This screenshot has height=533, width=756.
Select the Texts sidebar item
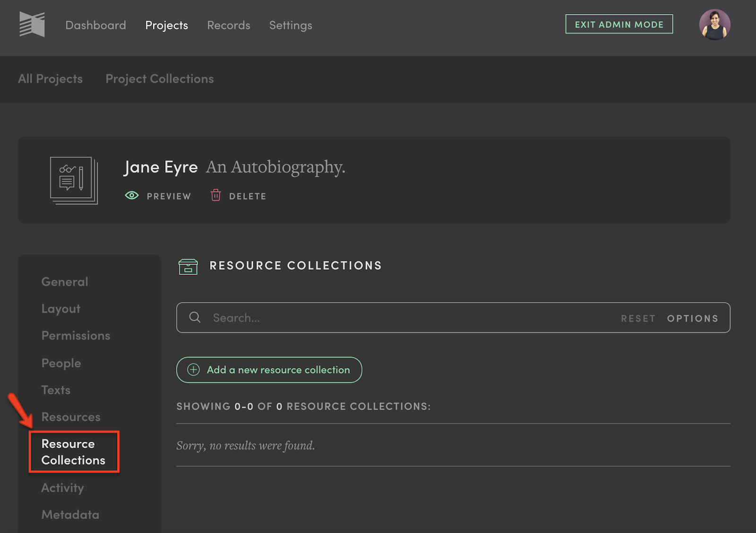click(56, 390)
